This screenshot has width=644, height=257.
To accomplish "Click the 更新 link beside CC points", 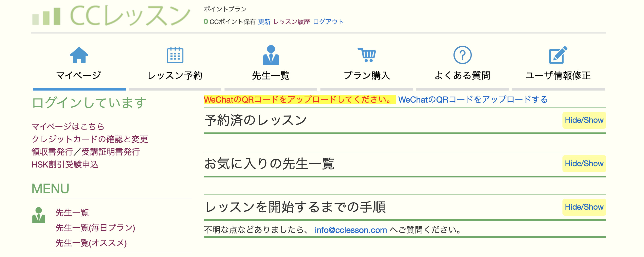I will (264, 22).
